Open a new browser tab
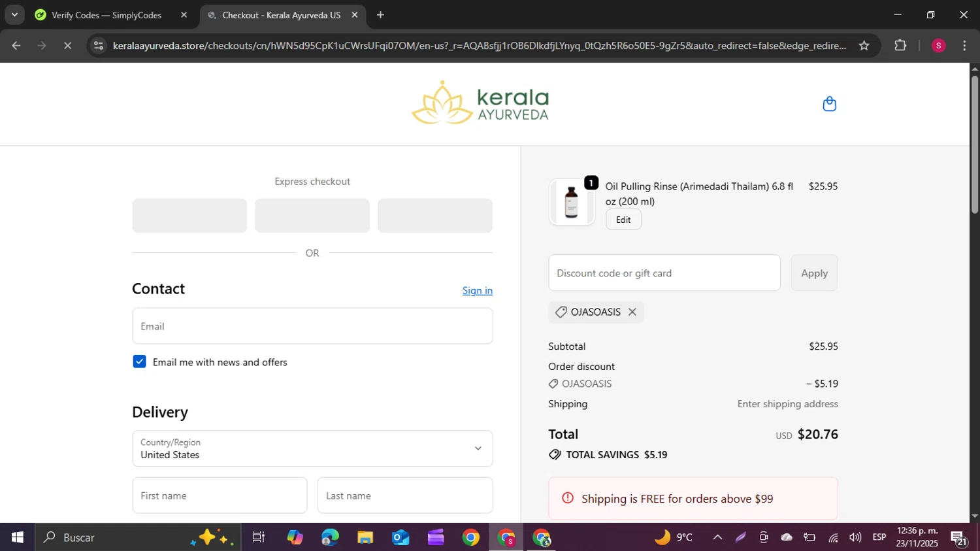980x551 pixels. point(380,14)
